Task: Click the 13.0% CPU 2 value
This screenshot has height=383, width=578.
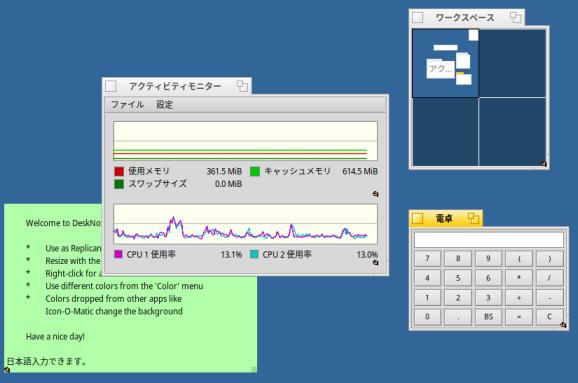Action: point(367,254)
